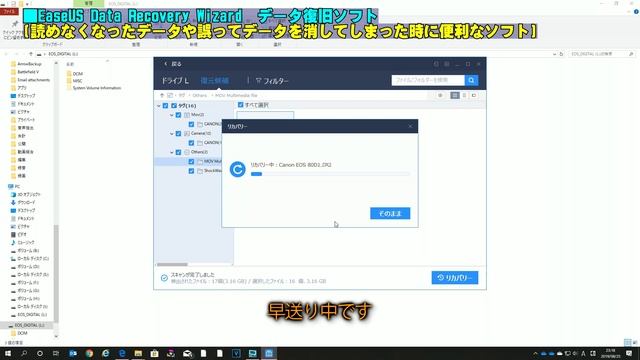Image resolution: width=640 pixels, height=360 pixels.
Task: Switch to large thumbnail view icon
Action: click(455, 95)
